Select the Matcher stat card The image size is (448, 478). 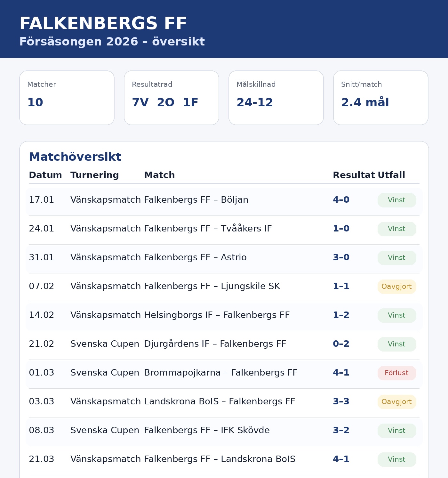(67, 98)
